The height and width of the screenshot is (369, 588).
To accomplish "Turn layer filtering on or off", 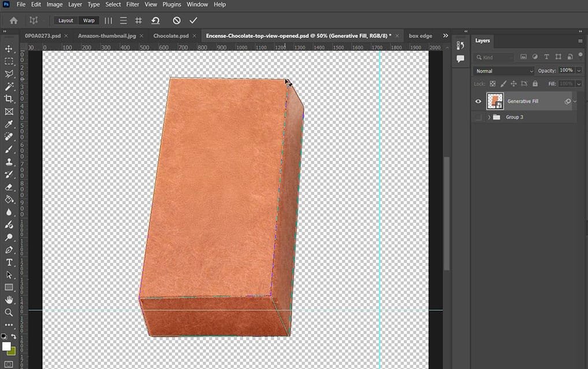I will tap(580, 55).
